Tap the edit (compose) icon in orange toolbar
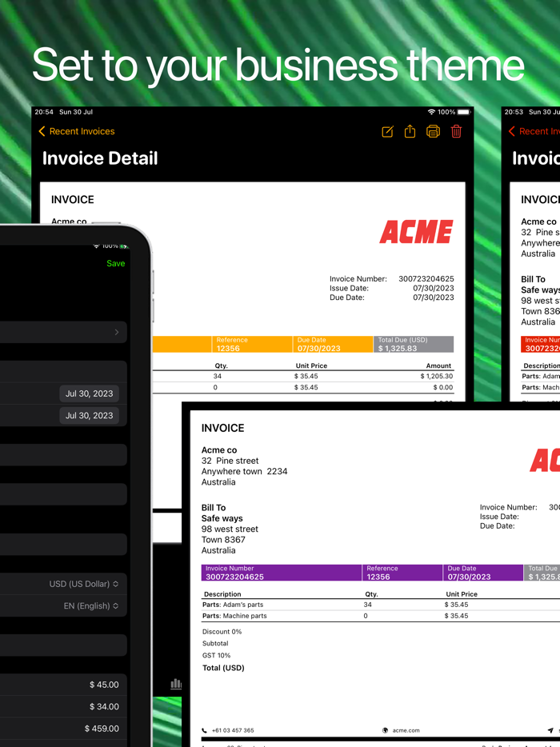 tap(387, 131)
